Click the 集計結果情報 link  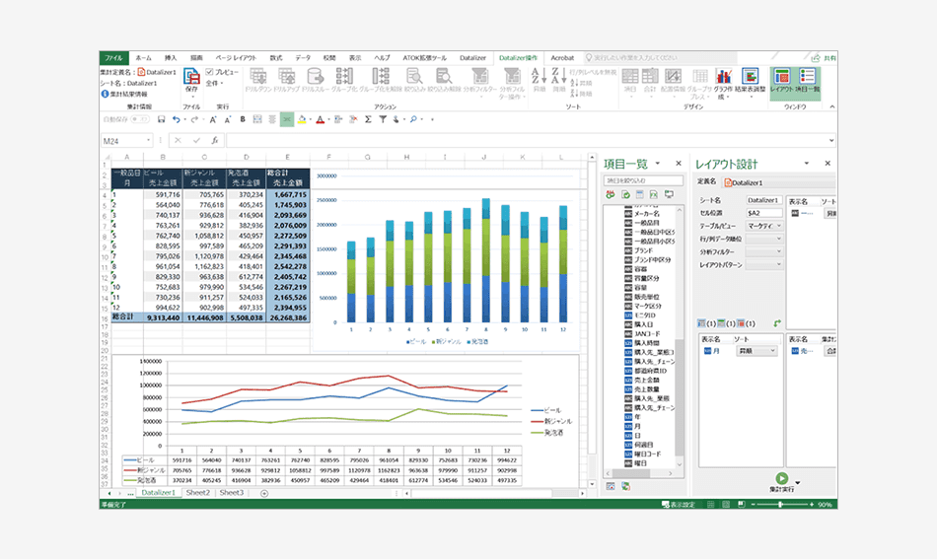click(128, 95)
